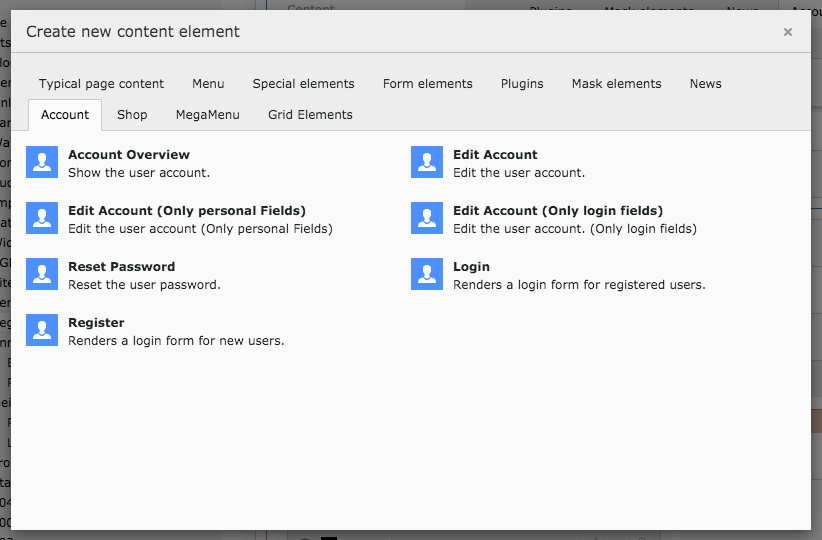Open the Menu tab
Viewport: 822px width, 540px height.
[208, 84]
